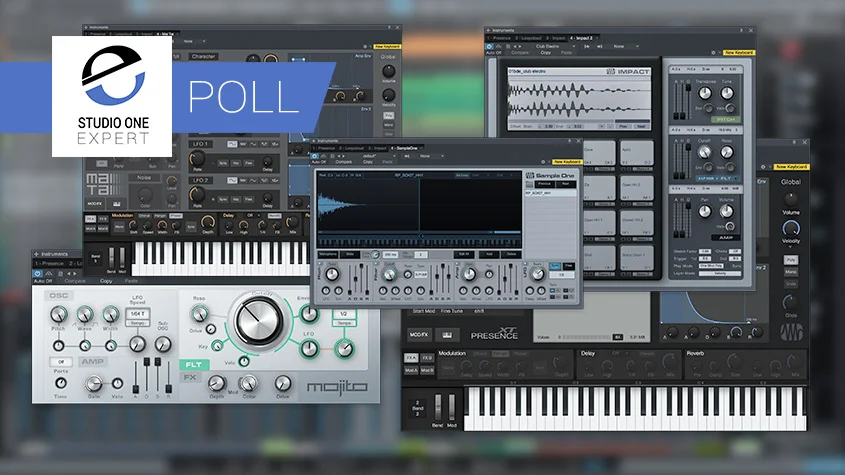Image resolution: width=845 pixels, height=475 pixels.
Task: Click Mojito filter Reso knob
Action: (199, 313)
